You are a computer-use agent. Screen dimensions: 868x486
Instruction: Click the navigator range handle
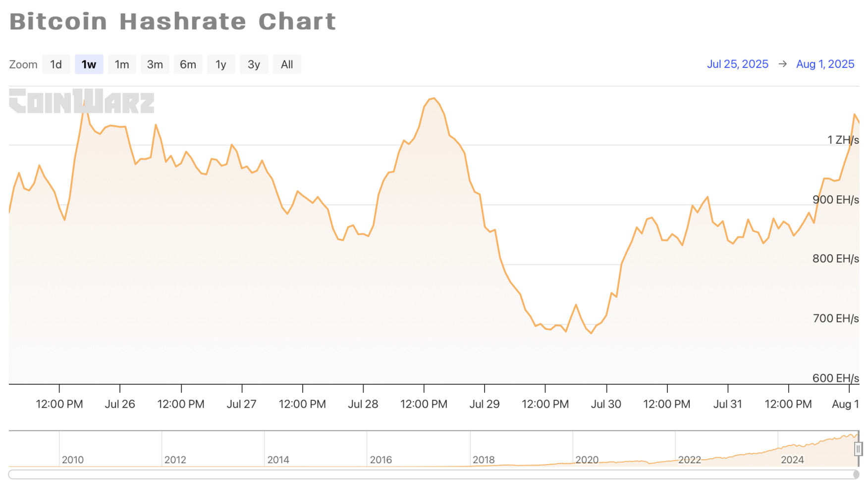pos(858,449)
